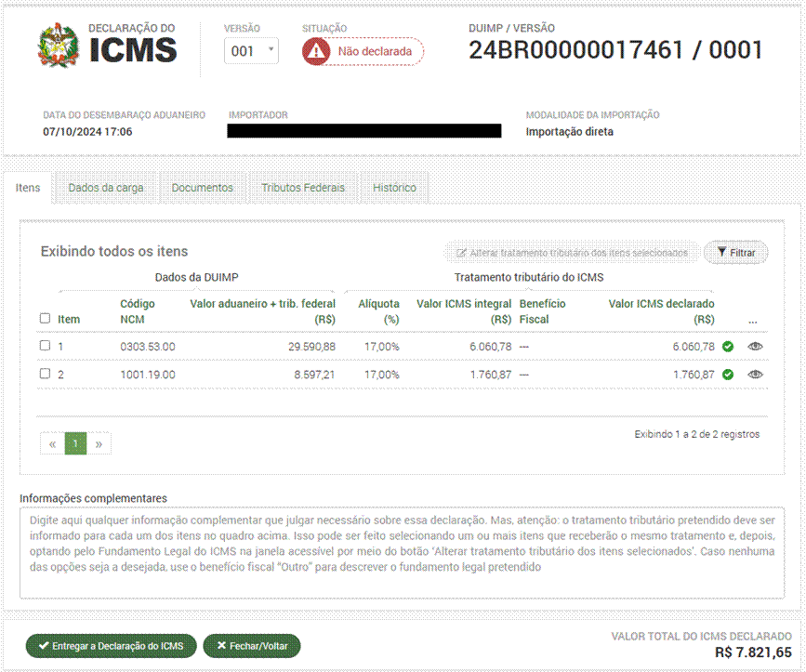Click green check status icon for item 2
This screenshot has height=672, width=806.
[x=727, y=374]
